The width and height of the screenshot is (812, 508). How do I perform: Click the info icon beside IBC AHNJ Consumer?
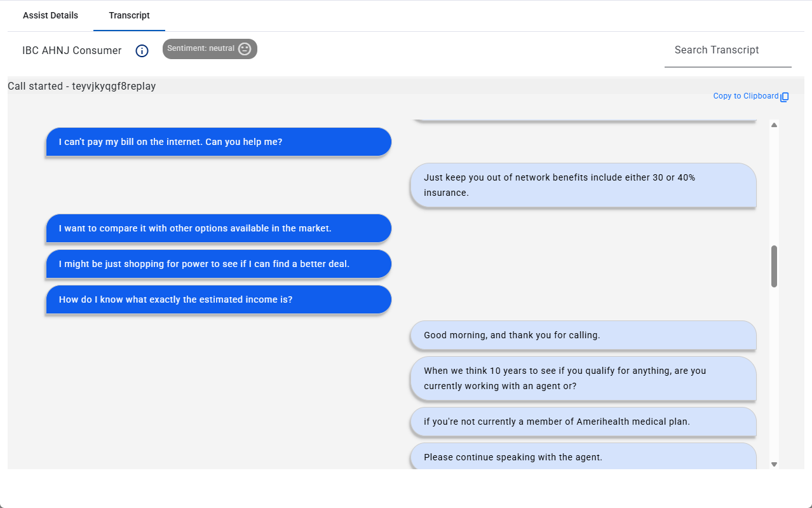(x=142, y=51)
